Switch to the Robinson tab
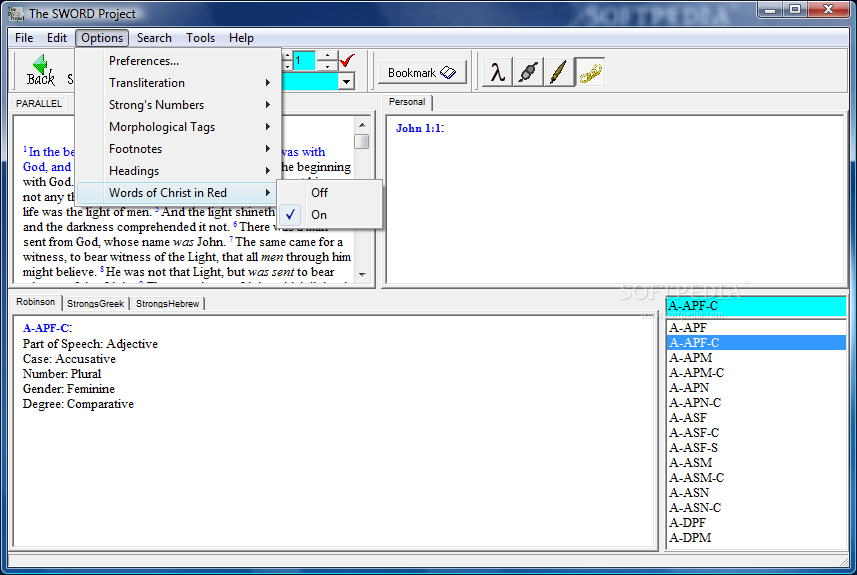Screen dimensions: 857x575 click(x=36, y=302)
